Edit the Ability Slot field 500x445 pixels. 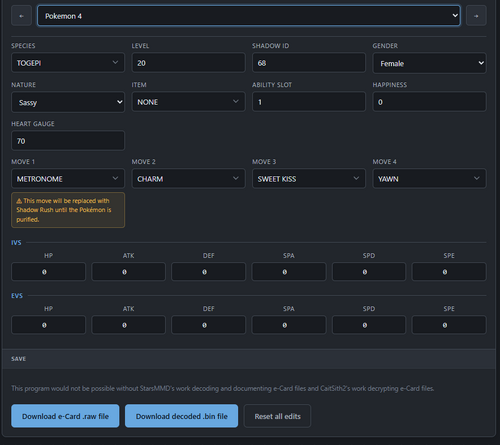309,102
